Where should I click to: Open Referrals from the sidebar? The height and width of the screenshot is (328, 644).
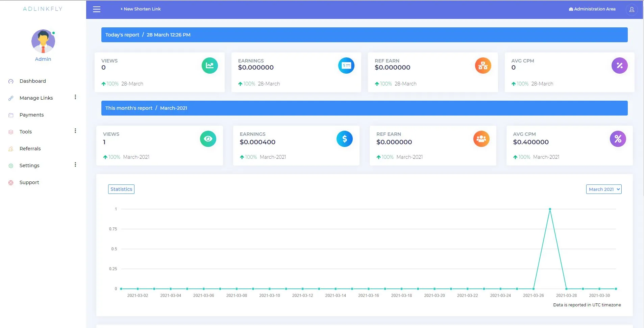pos(30,149)
